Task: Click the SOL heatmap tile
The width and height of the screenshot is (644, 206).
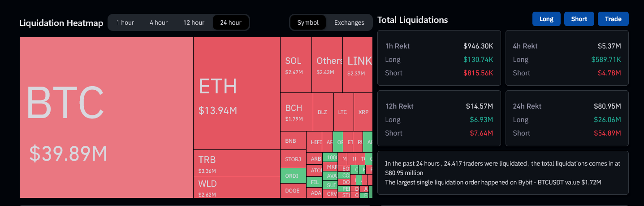Action: tap(296, 65)
